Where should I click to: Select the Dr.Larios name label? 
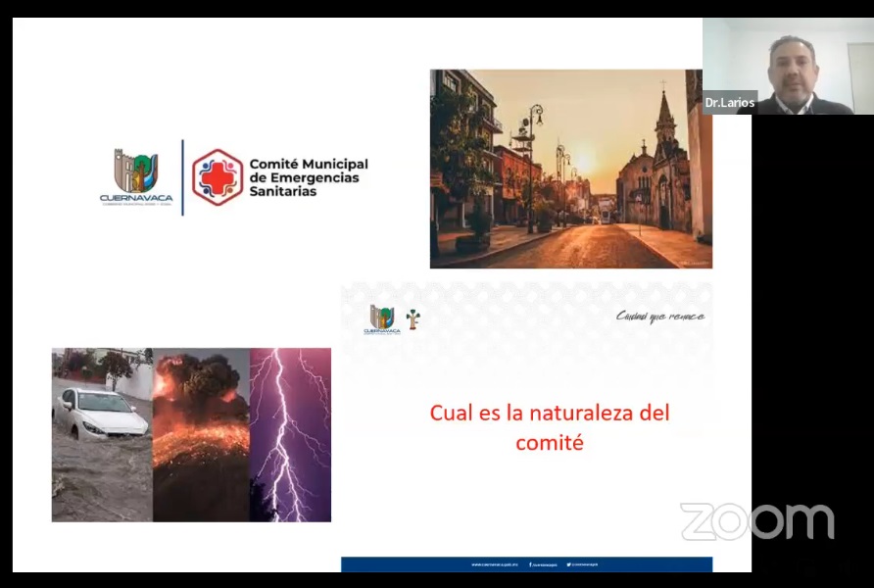click(730, 103)
